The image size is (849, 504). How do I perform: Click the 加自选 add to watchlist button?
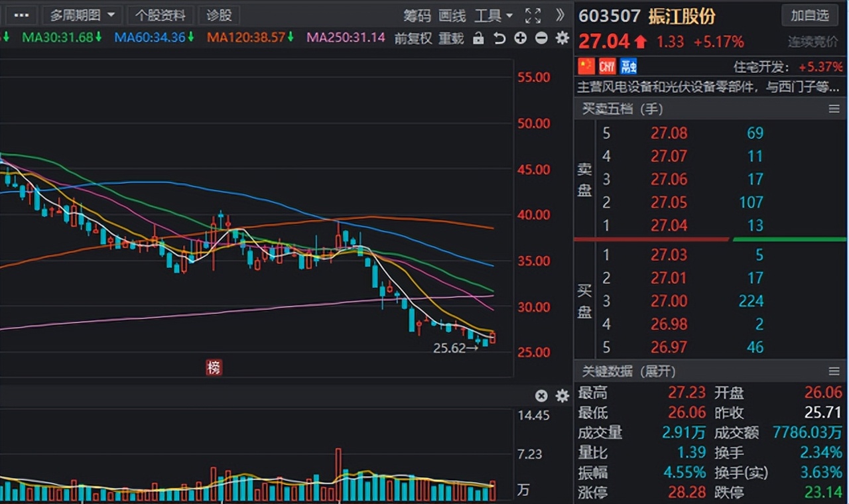click(810, 15)
